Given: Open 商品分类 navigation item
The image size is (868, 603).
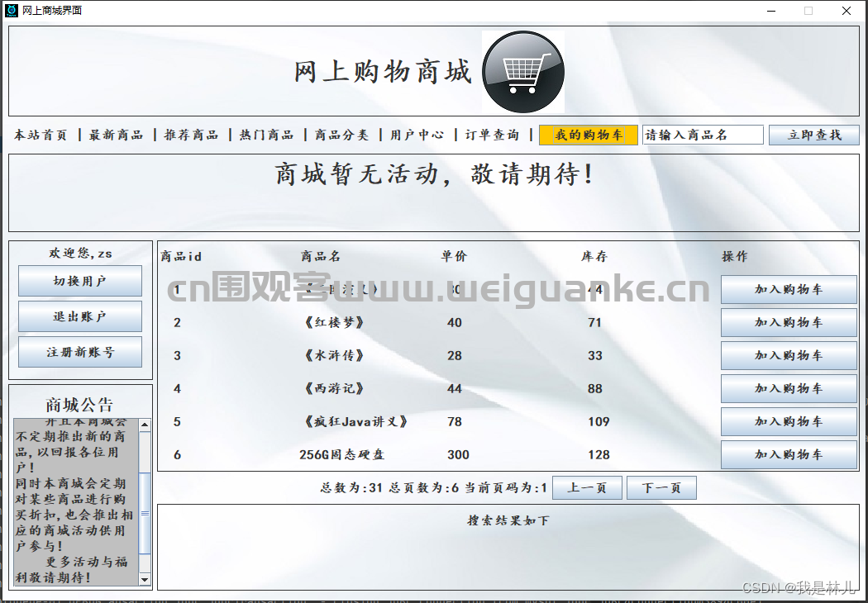Looking at the screenshot, I should coord(342,135).
